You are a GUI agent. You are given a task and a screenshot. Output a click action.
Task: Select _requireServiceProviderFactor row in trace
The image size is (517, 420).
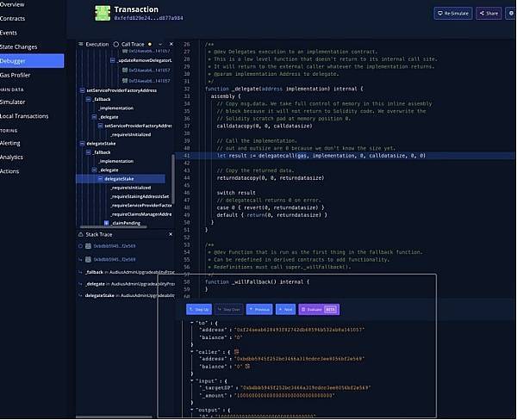pyautogui.click(x=141, y=205)
